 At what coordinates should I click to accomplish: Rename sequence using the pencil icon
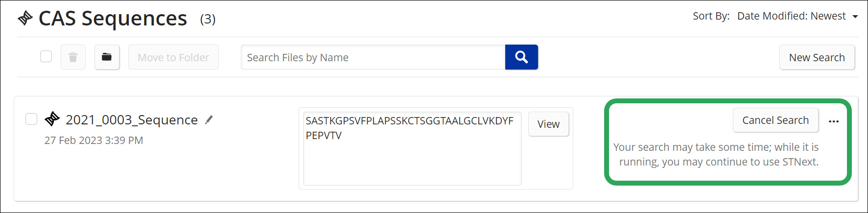click(x=209, y=120)
